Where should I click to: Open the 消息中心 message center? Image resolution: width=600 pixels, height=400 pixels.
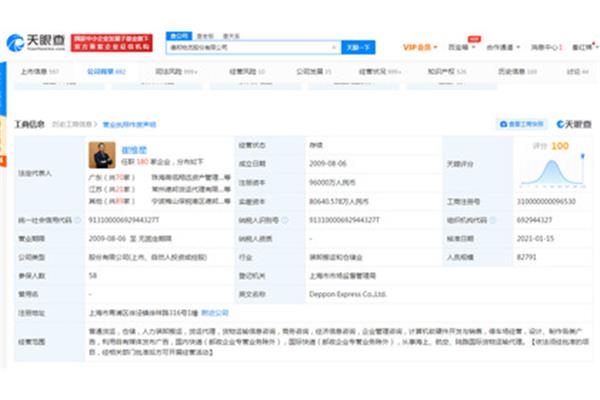(x=546, y=47)
